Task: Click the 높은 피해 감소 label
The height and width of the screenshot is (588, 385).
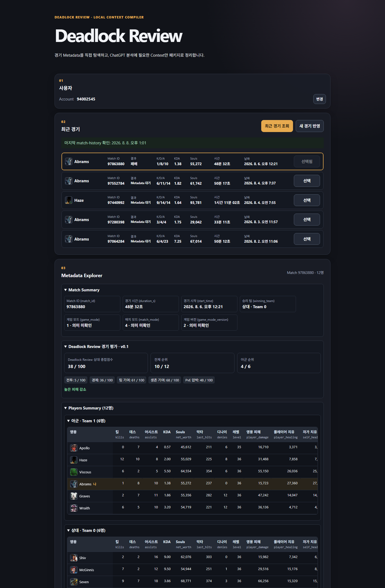Action: (x=75, y=389)
